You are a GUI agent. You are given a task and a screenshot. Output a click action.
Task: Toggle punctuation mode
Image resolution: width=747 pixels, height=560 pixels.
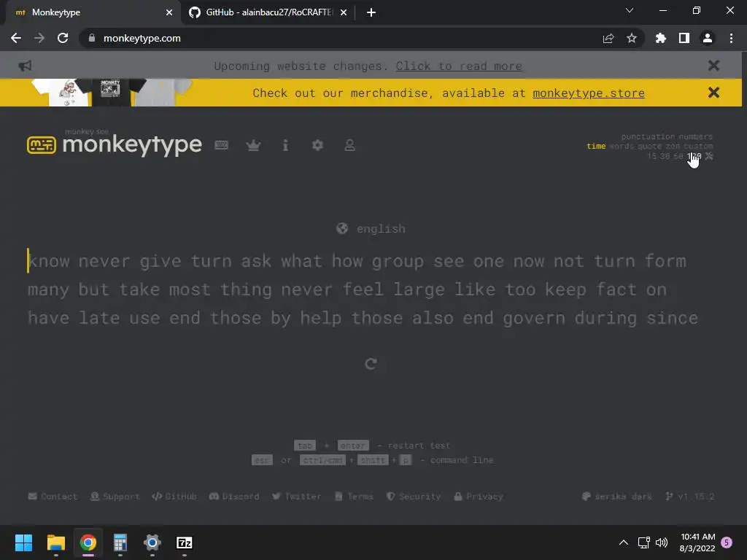coord(649,136)
